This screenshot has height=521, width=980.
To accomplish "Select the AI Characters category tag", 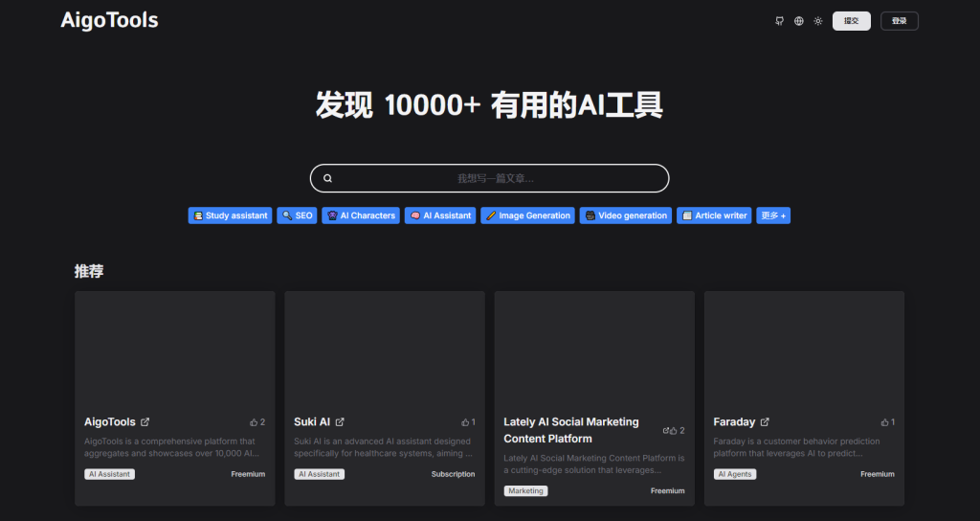I will (x=361, y=215).
